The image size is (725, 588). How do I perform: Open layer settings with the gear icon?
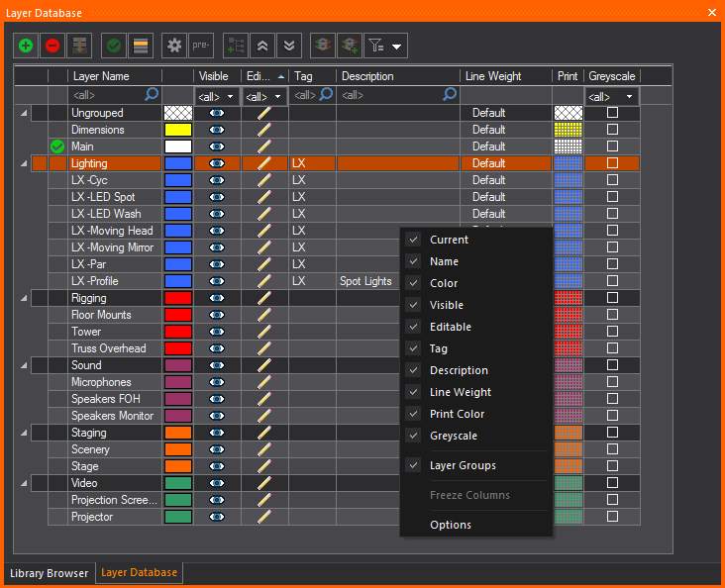[x=174, y=46]
